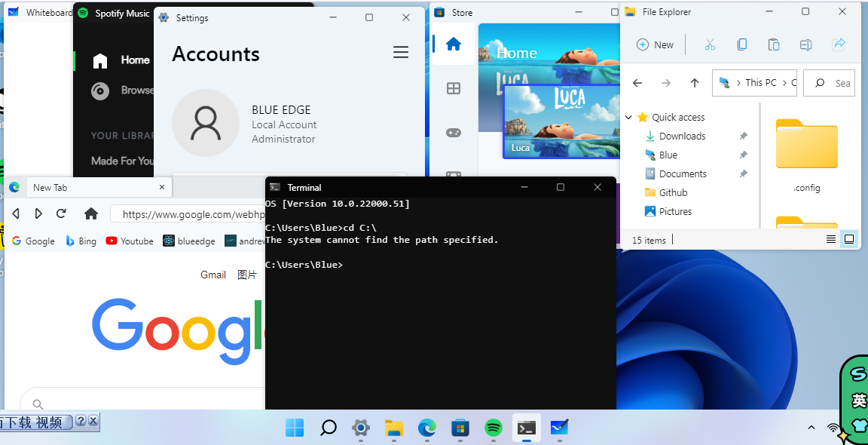
Task: Switch File Explorer to details list view
Action: tap(831, 239)
